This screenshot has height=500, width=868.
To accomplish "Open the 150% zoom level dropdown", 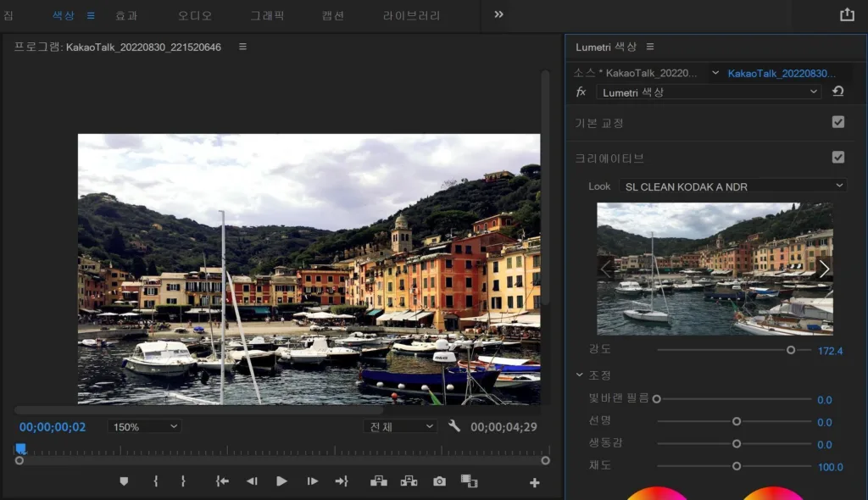I will tap(144, 426).
